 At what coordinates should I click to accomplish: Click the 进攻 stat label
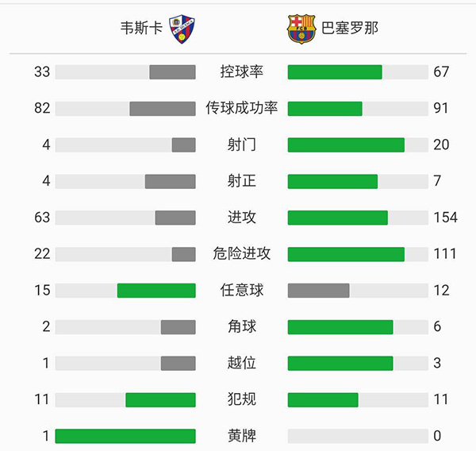[242, 218]
